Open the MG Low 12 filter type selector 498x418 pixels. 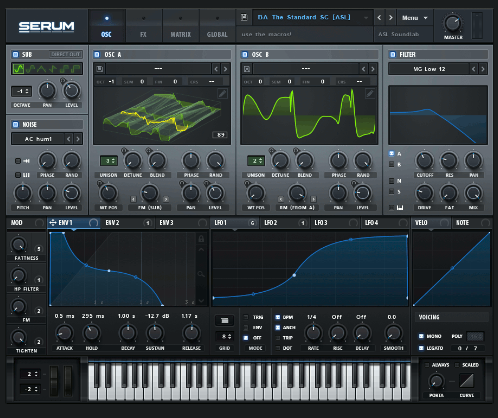tap(429, 69)
